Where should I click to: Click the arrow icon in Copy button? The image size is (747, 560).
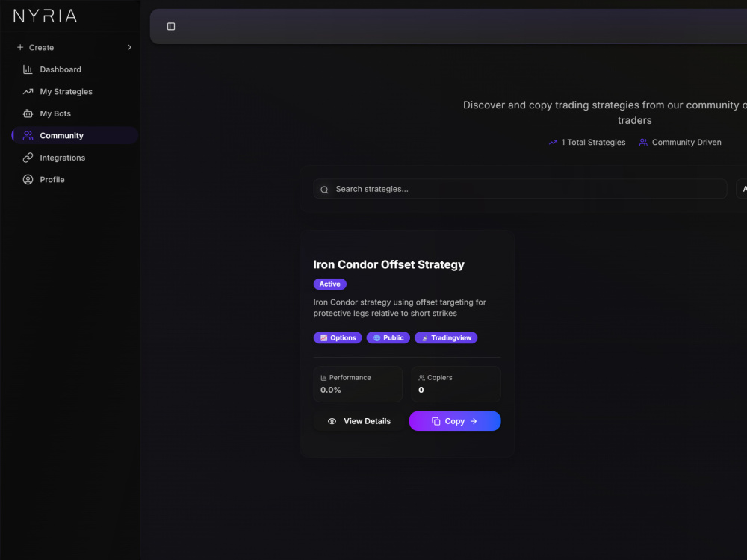tap(474, 421)
